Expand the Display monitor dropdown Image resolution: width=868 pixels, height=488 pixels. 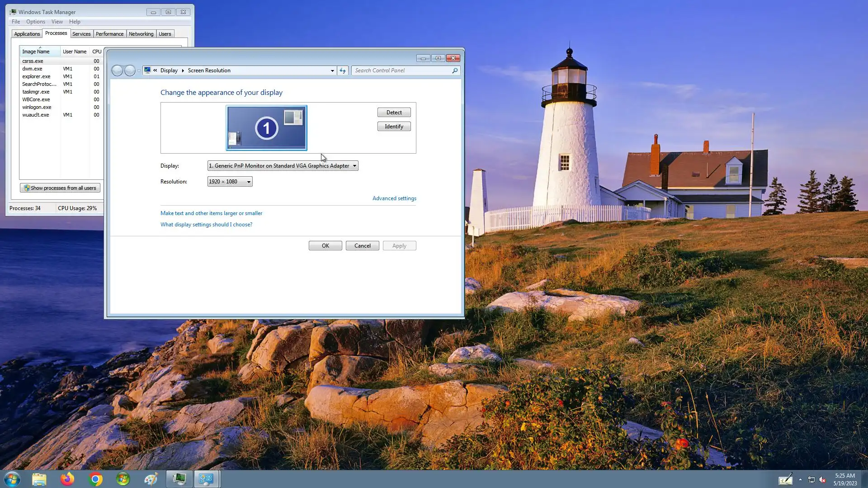click(x=354, y=166)
